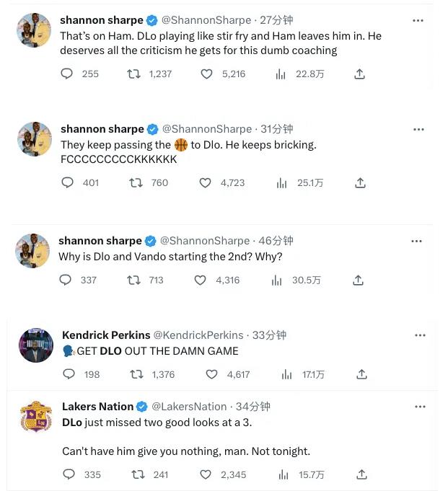Image resolution: width=448 pixels, height=491 pixels.
Task: Open more menu on "He keeps bricking" tweet
Action: coord(418,130)
